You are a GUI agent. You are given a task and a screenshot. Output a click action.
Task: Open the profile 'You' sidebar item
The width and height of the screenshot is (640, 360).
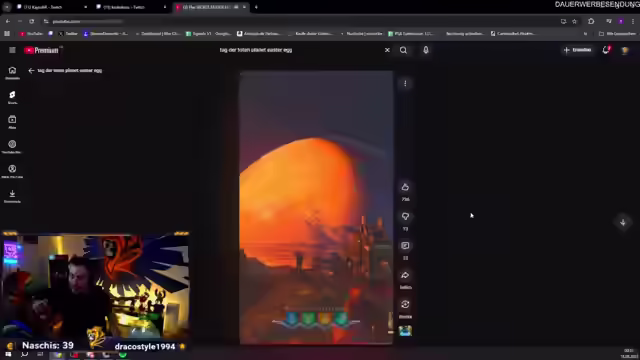[12, 171]
